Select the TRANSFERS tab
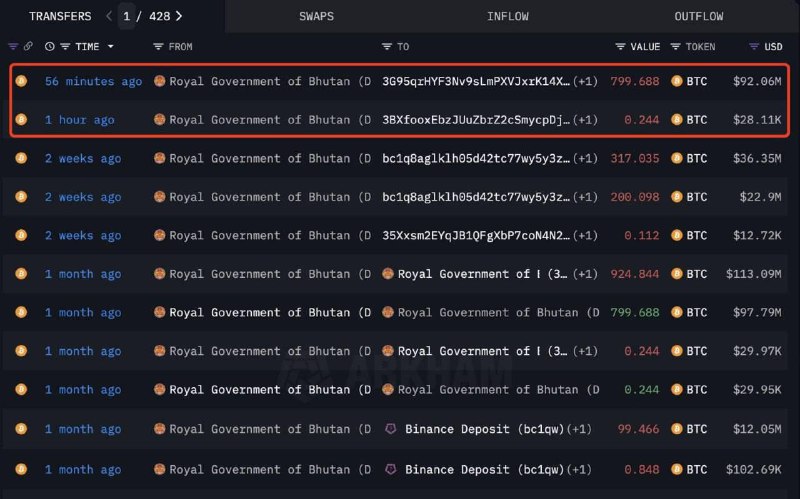The image size is (800, 499). (x=60, y=16)
